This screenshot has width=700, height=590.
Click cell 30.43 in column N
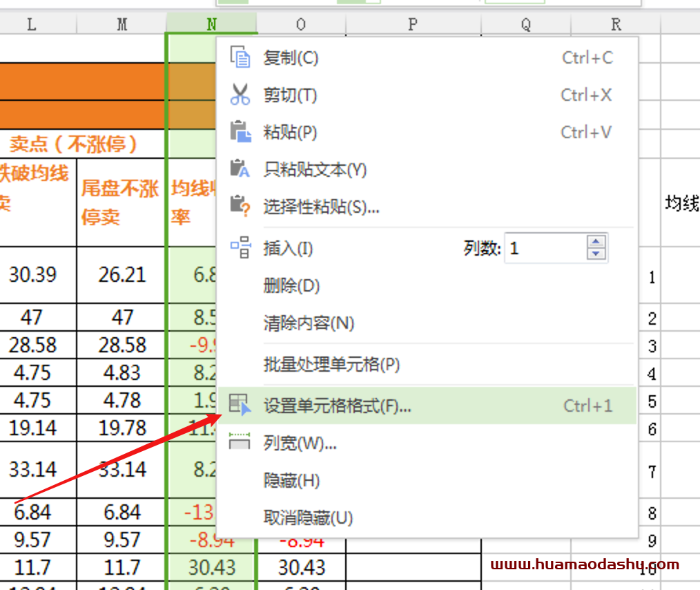(x=212, y=567)
